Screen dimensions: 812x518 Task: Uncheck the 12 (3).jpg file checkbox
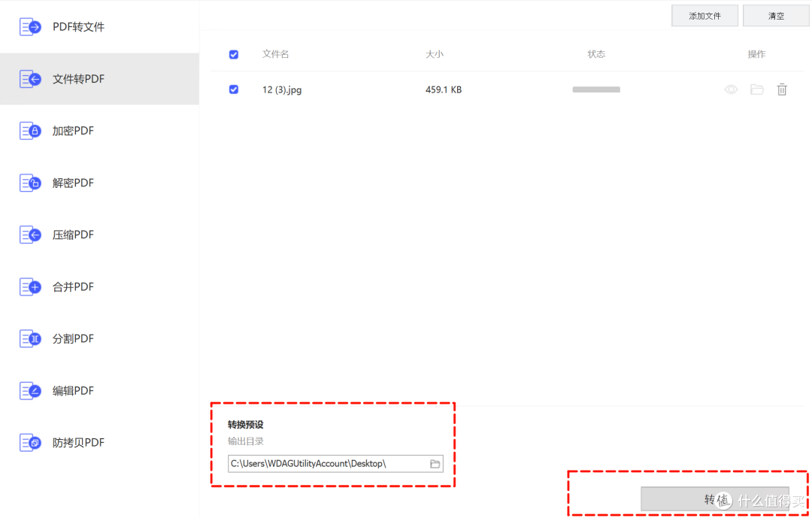(x=234, y=89)
